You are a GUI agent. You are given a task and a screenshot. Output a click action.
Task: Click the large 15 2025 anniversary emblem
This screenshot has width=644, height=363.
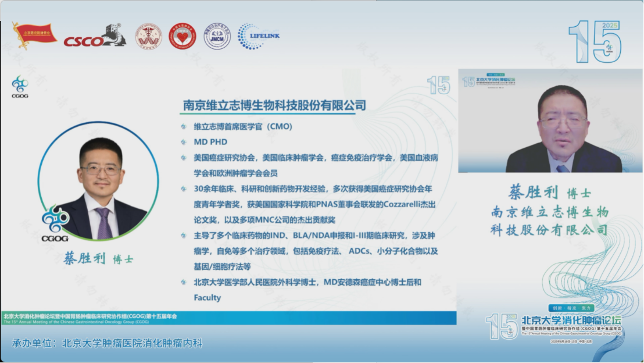click(x=595, y=41)
